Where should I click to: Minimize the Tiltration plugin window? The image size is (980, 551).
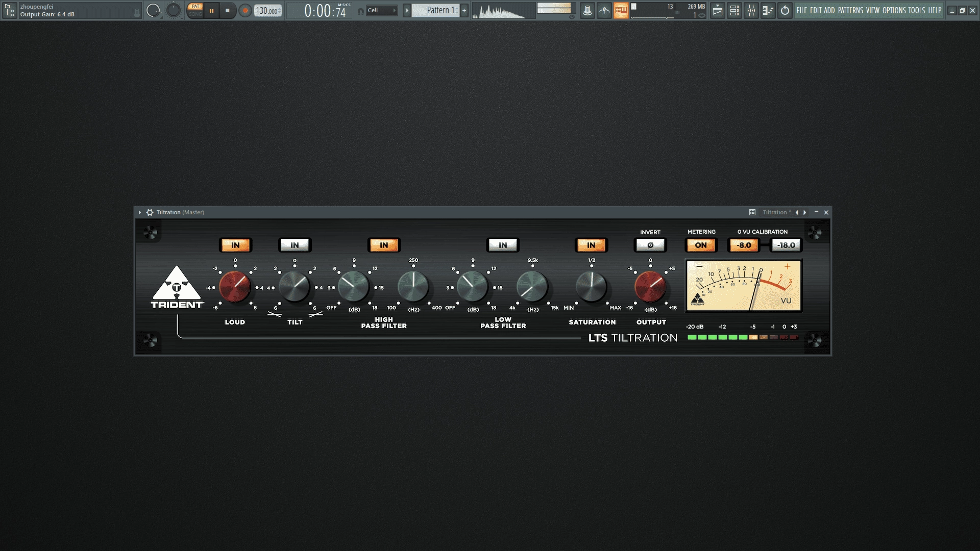[816, 212]
